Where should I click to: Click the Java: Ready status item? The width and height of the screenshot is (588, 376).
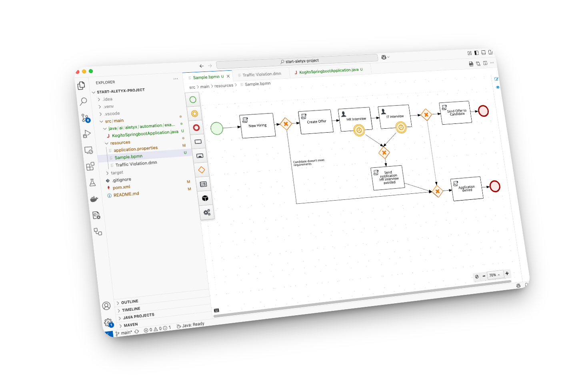point(191,325)
